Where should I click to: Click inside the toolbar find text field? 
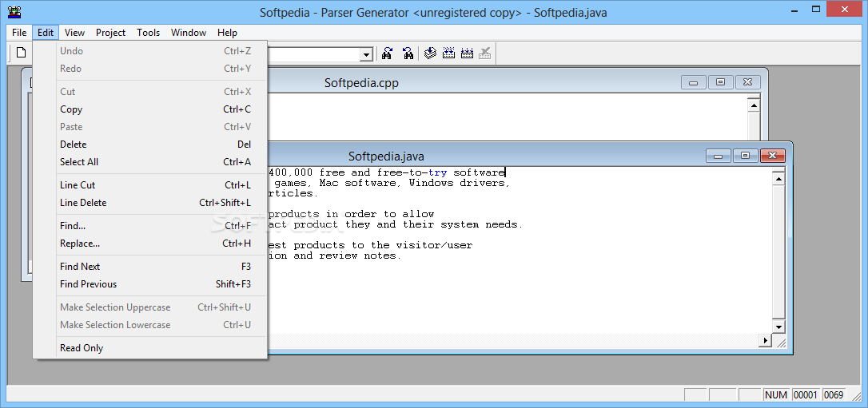pyautogui.click(x=313, y=54)
